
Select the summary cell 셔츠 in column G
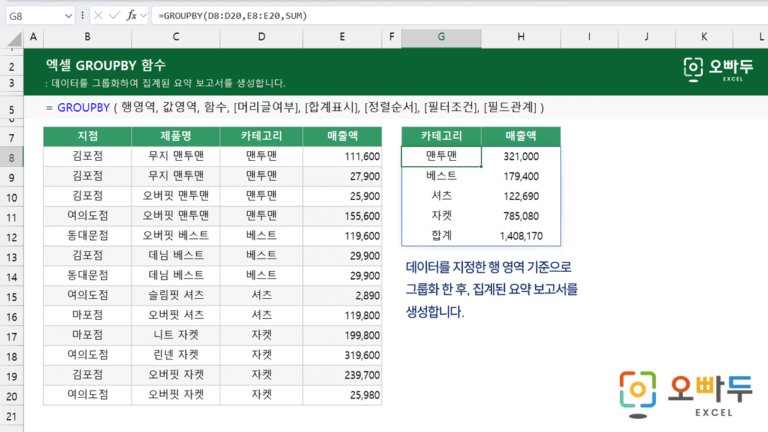(441, 196)
